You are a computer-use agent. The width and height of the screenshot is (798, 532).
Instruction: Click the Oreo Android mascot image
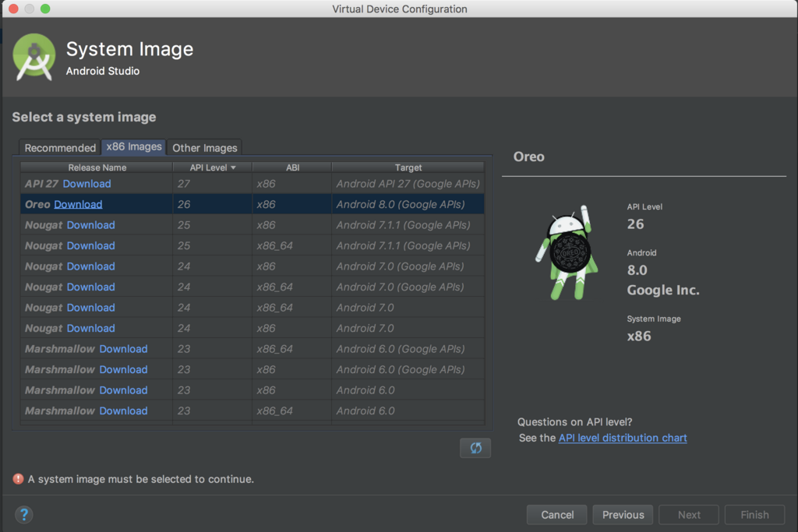567,253
